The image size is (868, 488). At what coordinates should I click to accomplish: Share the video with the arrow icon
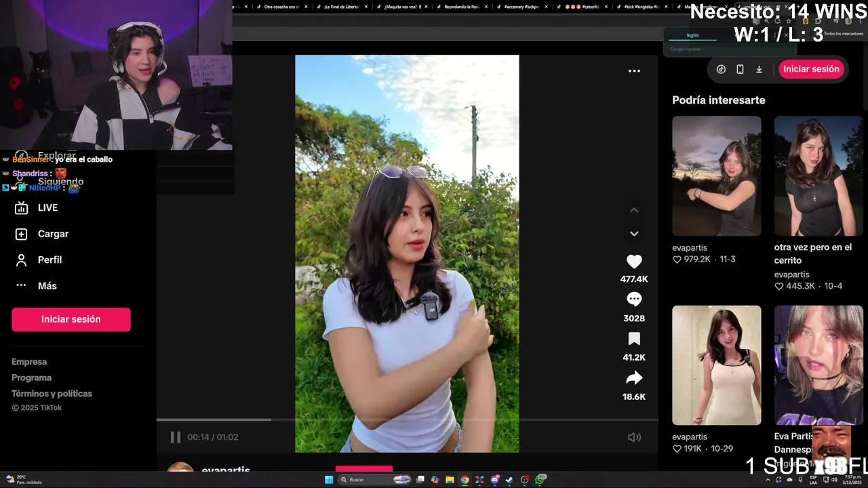[634, 378]
